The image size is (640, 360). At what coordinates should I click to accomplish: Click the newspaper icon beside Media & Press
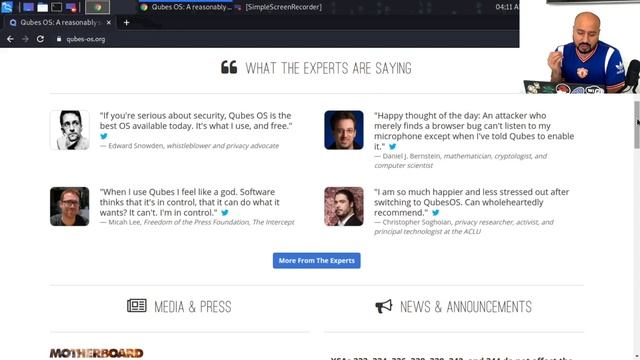(x=137, y=306)
